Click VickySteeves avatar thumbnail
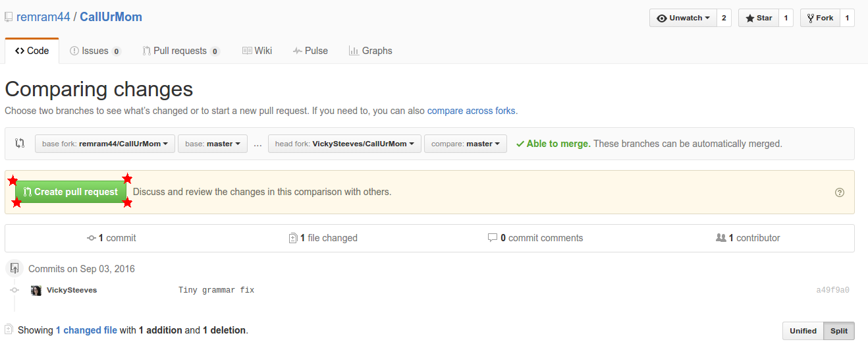Image resolution: width=868 pixels, height=348 pixels. coord(36,291)
